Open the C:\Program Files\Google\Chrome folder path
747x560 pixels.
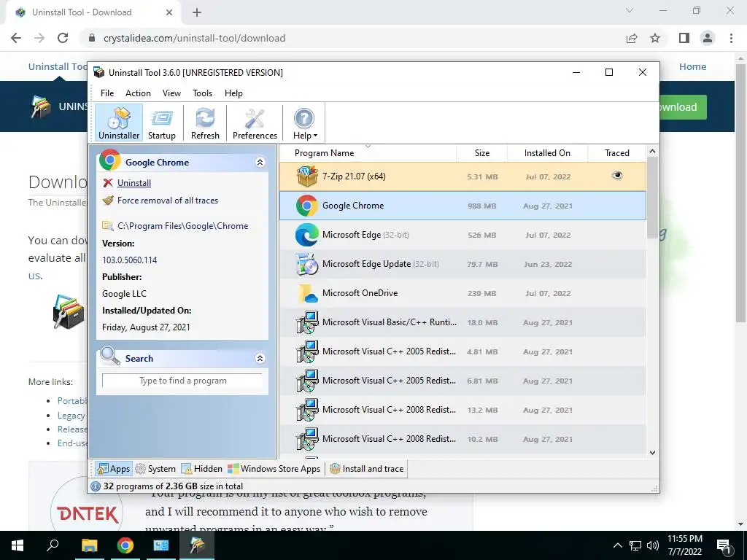(x=182, y=226)
